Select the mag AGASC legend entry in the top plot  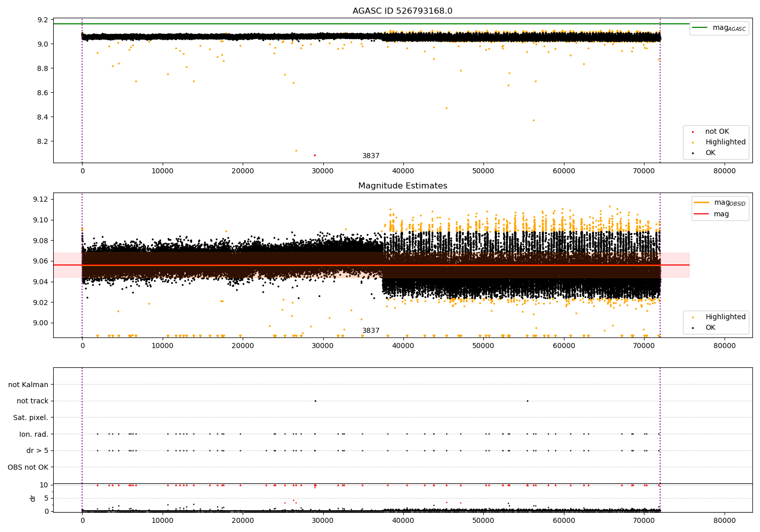coord(719,28)
